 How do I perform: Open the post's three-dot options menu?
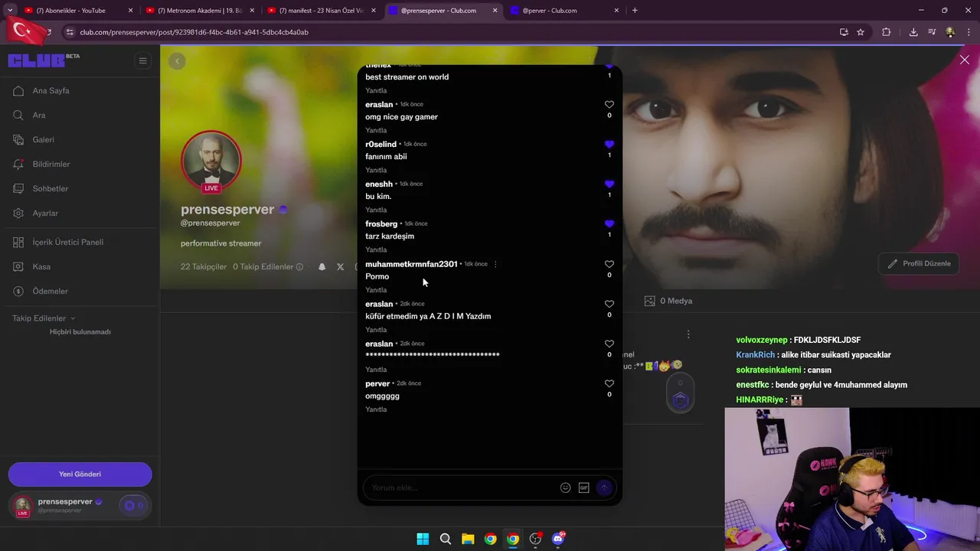tap(688, 334)
